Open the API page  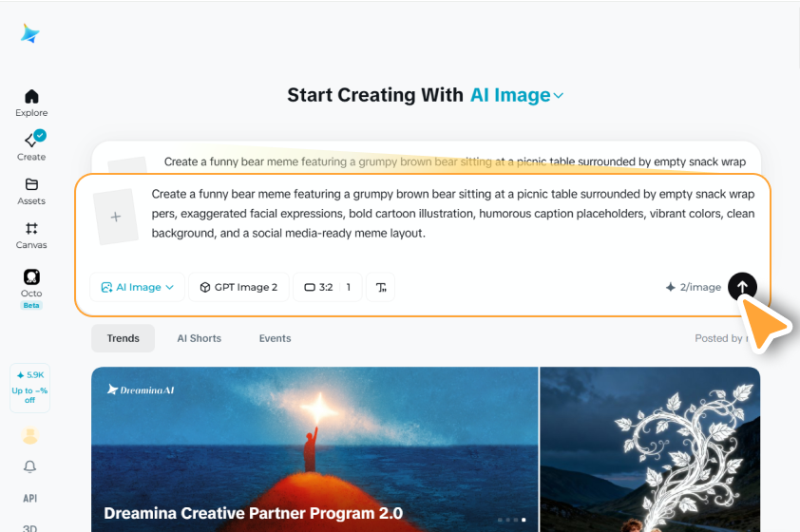pos(30,499)
